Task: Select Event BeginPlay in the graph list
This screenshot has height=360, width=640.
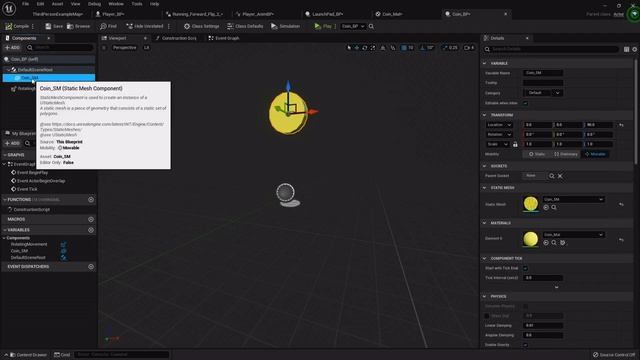Action: click(32, 173)
